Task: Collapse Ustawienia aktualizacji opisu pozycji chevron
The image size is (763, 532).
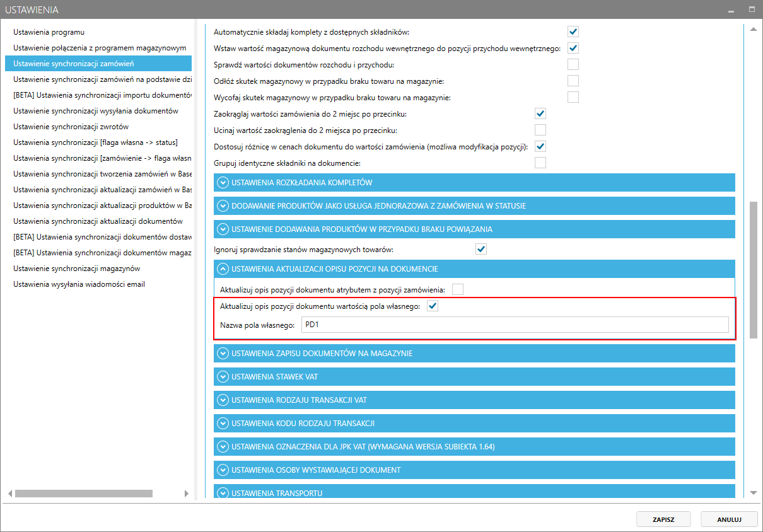Action: point(222,269)
